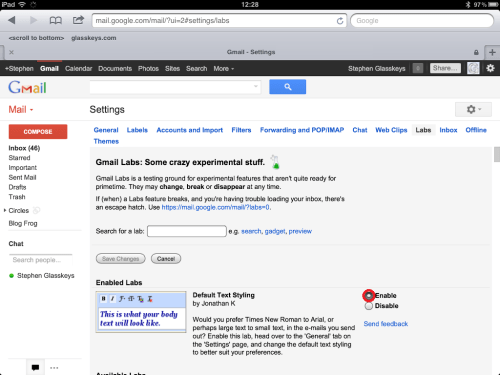Focus the Safari Google search field

[422, 21]
